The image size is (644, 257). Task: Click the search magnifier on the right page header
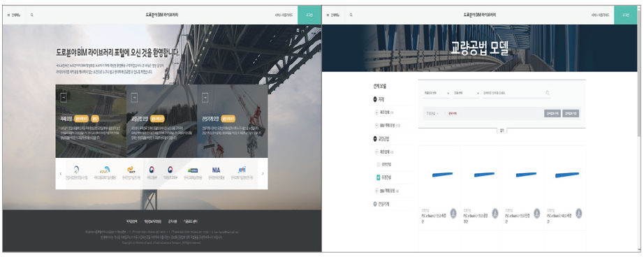click(x=351, y=15)
